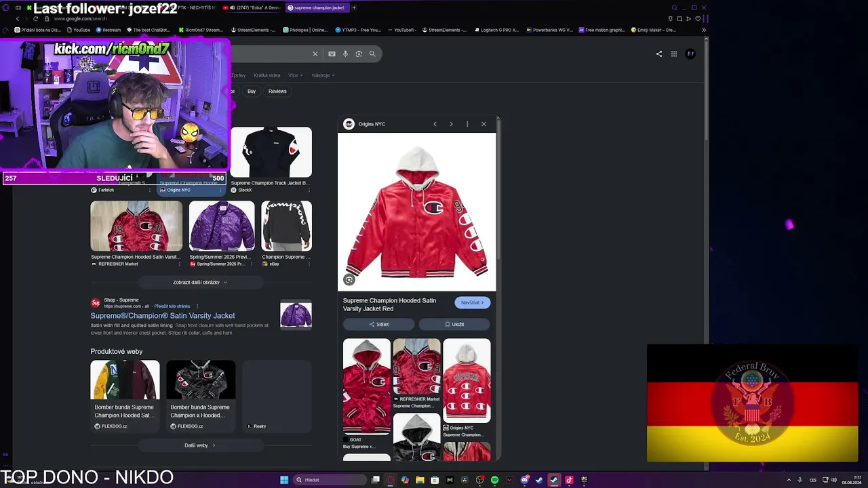The width and height of the screenshot is (868, 488).
Task: Start voice search with microphone icon
Action: pyautogui.click(x=345, y=54)
